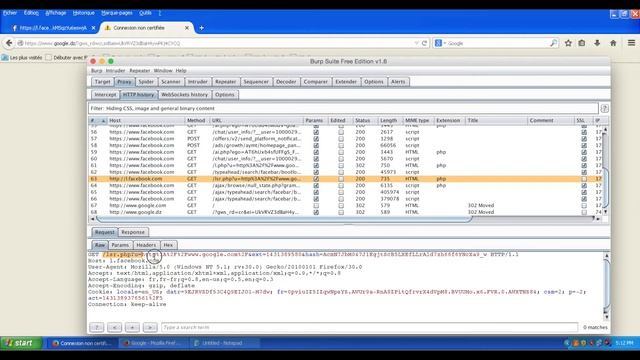Click green zoom dot of Burp window
Viewport: 640px width, 360px height.
(x=111, y=61)
